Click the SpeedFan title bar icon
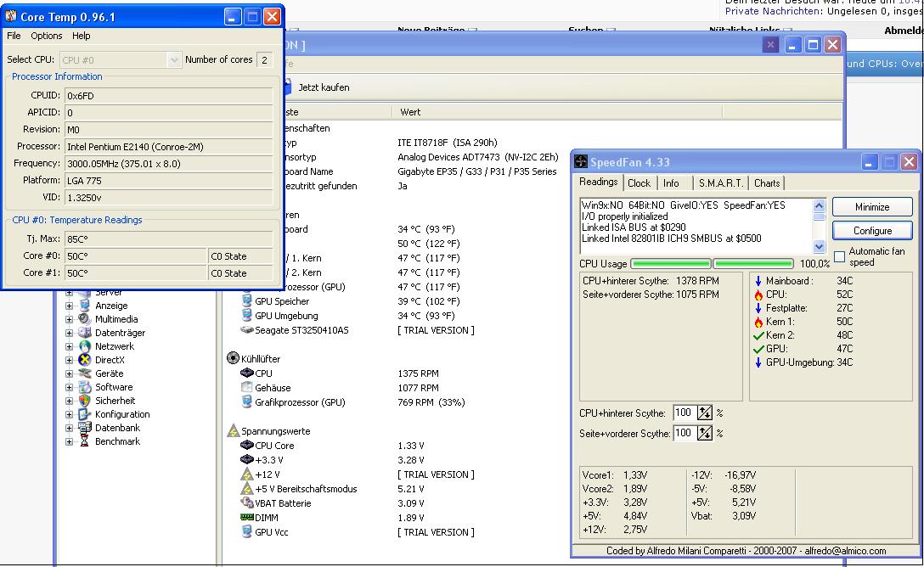Image resolution: width=924 pixels, height=567 pixels. point(581,162)
